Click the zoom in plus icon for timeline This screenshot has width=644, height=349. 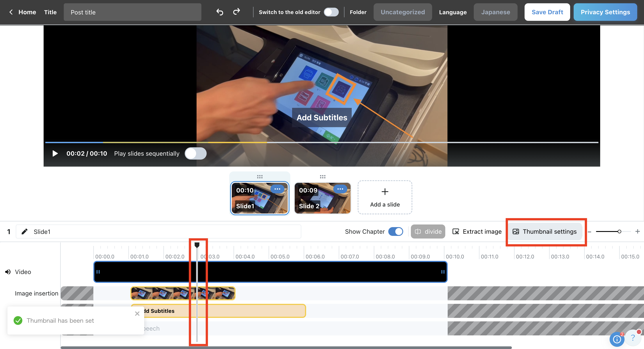pos(637,231)
